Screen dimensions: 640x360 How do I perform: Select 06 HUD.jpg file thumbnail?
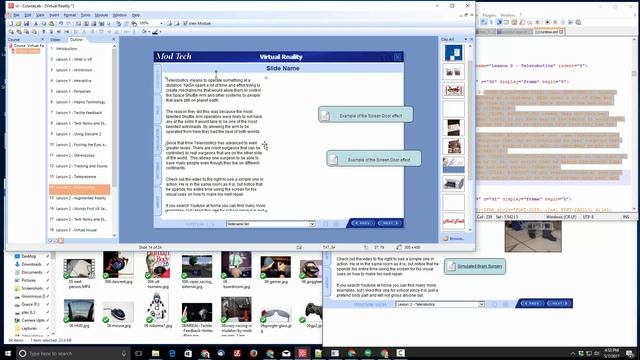click(79, 313)
